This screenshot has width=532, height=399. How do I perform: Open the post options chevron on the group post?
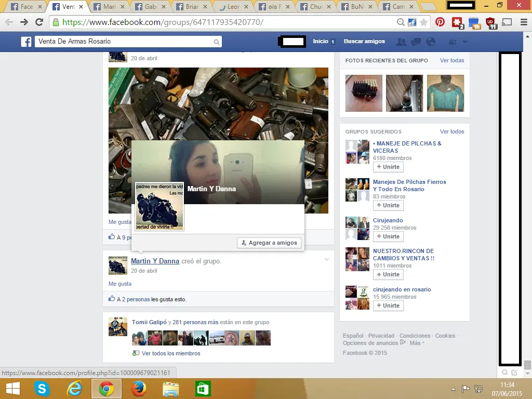[326, 259]
